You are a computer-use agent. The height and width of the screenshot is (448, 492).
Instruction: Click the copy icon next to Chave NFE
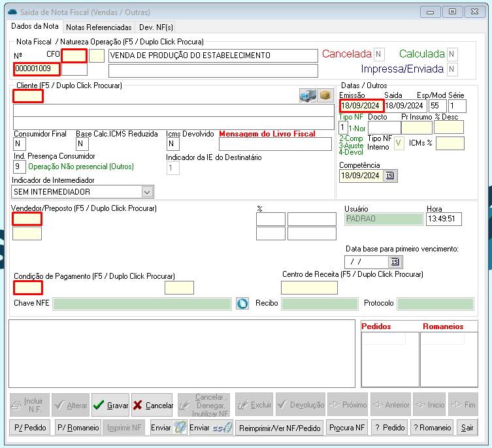(x=242, y=304)
